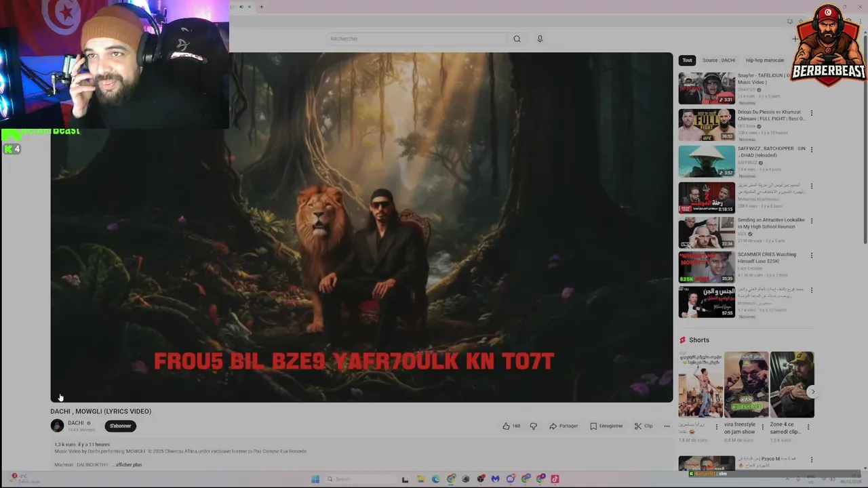Click the 160 likes count

[516, 426]
